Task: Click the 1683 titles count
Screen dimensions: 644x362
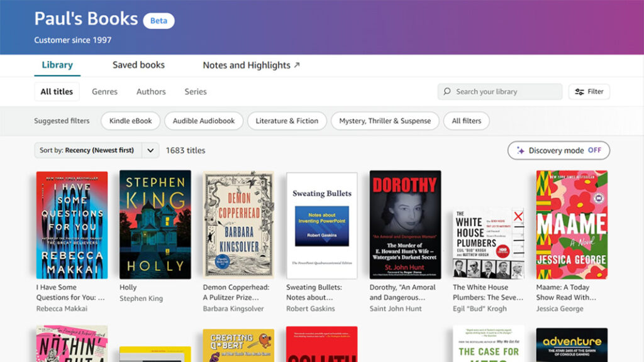Action: coord(186,151)
